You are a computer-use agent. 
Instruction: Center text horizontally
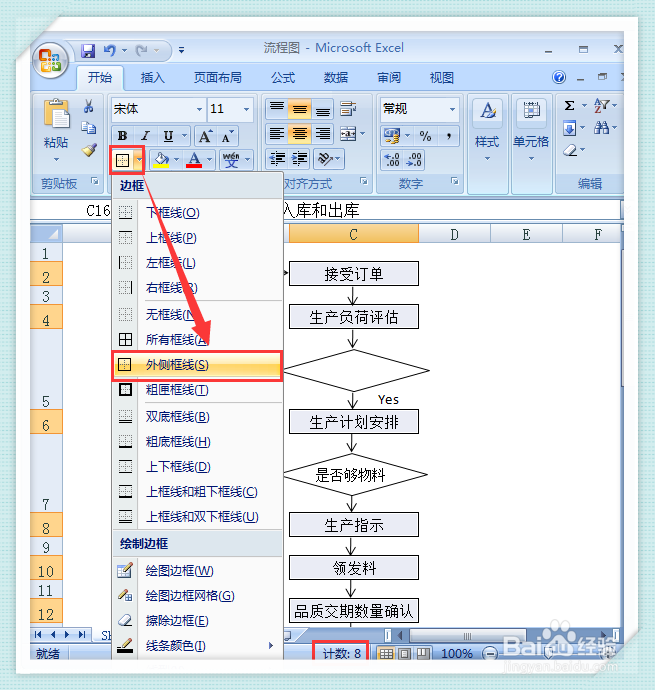(300, 134)
